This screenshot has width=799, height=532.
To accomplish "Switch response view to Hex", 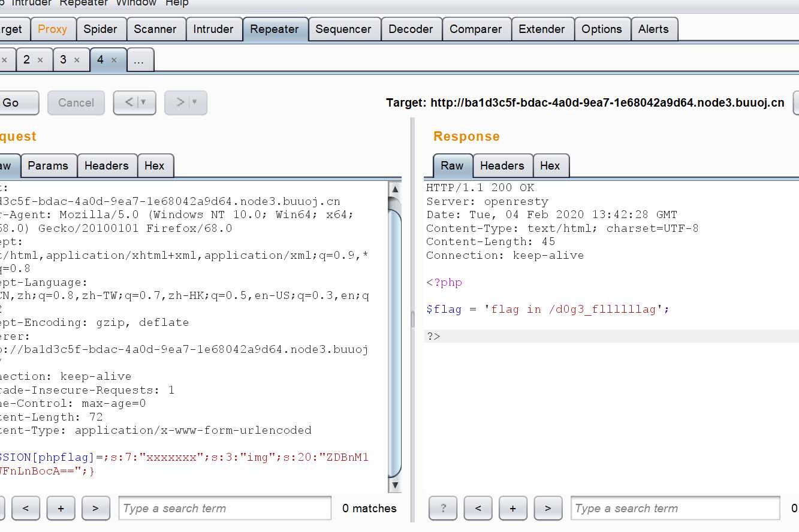I will pyautogui.click(x=550, y=166).
